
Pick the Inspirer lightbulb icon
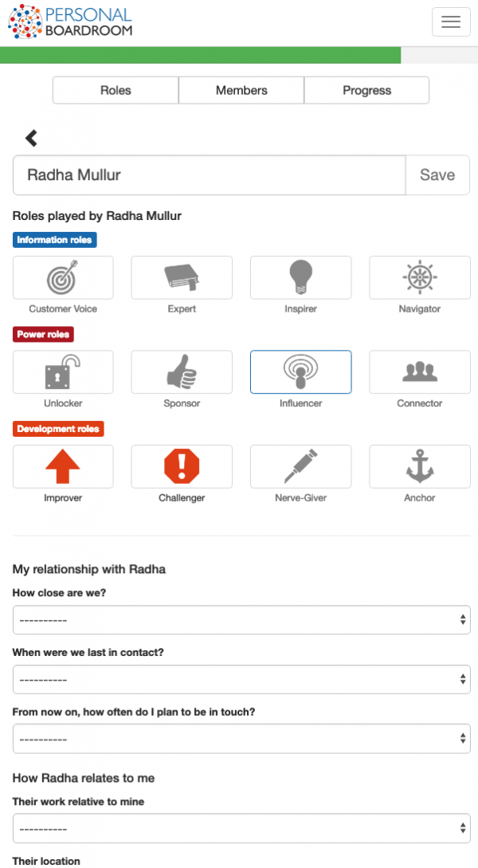(300, 278)
